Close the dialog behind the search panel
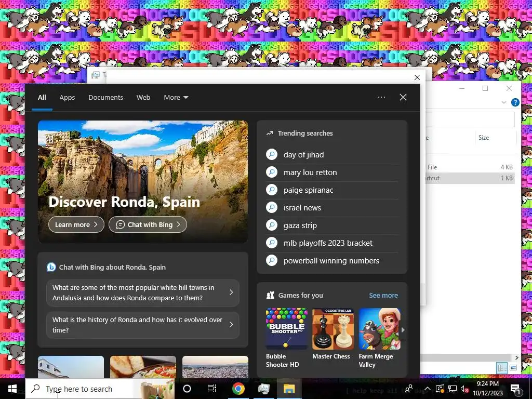The image size is (532, 399). (x=417, y=77)
